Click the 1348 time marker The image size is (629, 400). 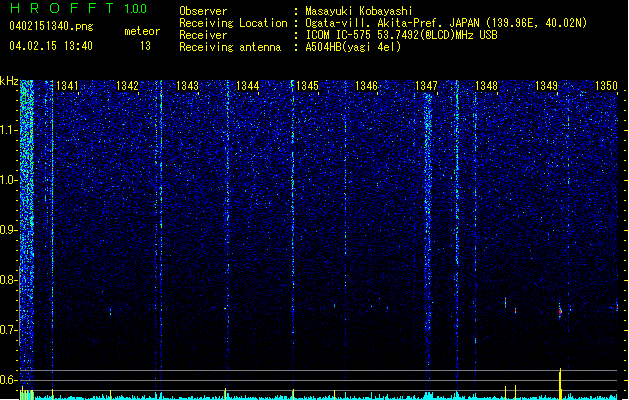(486, 86)
